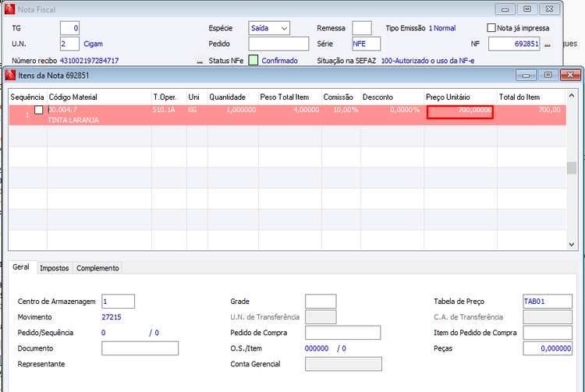585x392 pixels.
Task: Restore the Itens da Nota window
Action: (548, 76)
